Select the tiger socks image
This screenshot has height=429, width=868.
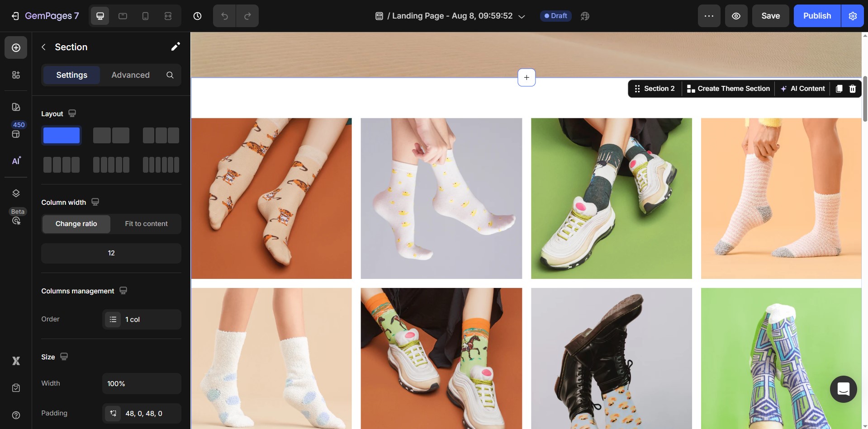coord(271,198)
